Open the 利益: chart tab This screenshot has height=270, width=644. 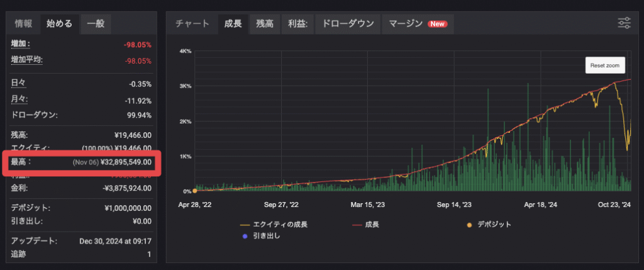coord(298,24)
